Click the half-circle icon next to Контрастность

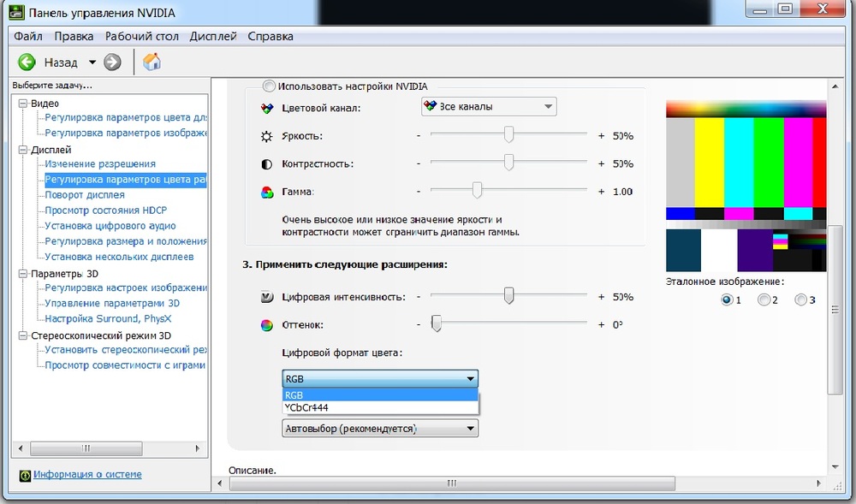[266, 164]
